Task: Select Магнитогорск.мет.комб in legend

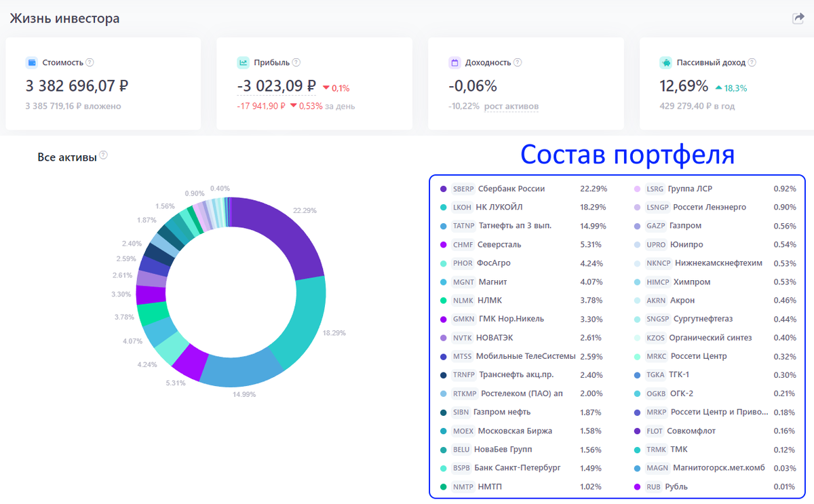Action: point(719,468)
